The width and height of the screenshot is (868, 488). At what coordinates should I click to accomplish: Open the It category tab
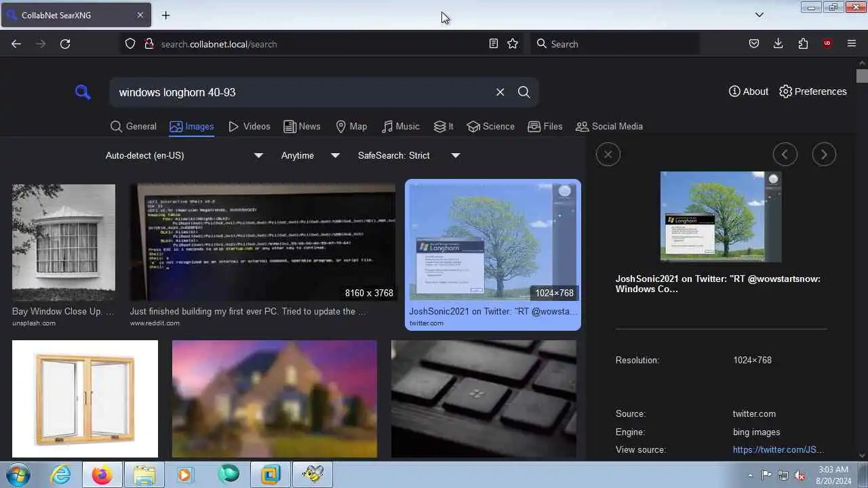(x=443, y=127)
